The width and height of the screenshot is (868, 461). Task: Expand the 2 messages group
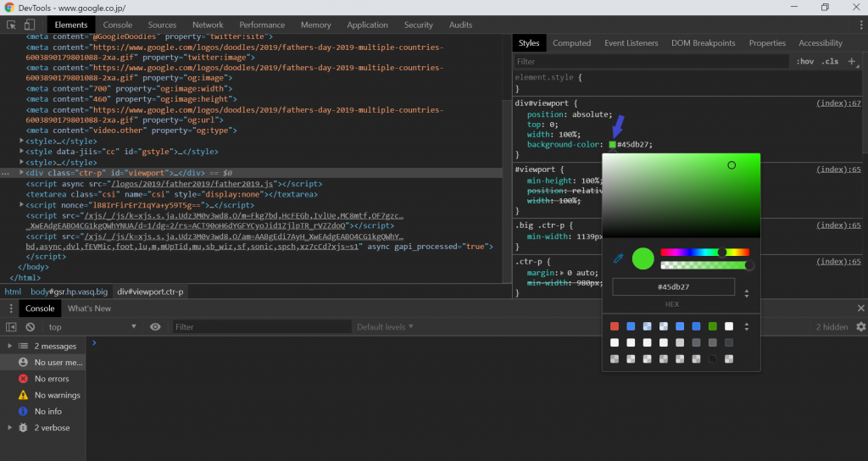9,346
